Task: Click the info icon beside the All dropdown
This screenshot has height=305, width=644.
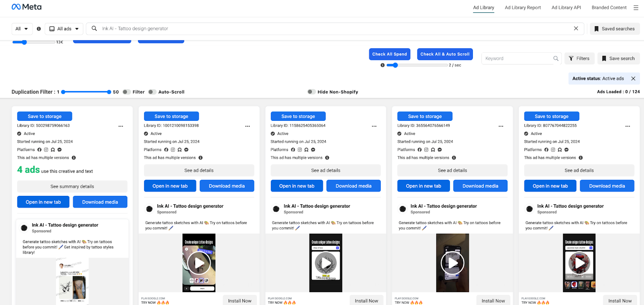Action: pyautogui.click(x=39, y=29)
